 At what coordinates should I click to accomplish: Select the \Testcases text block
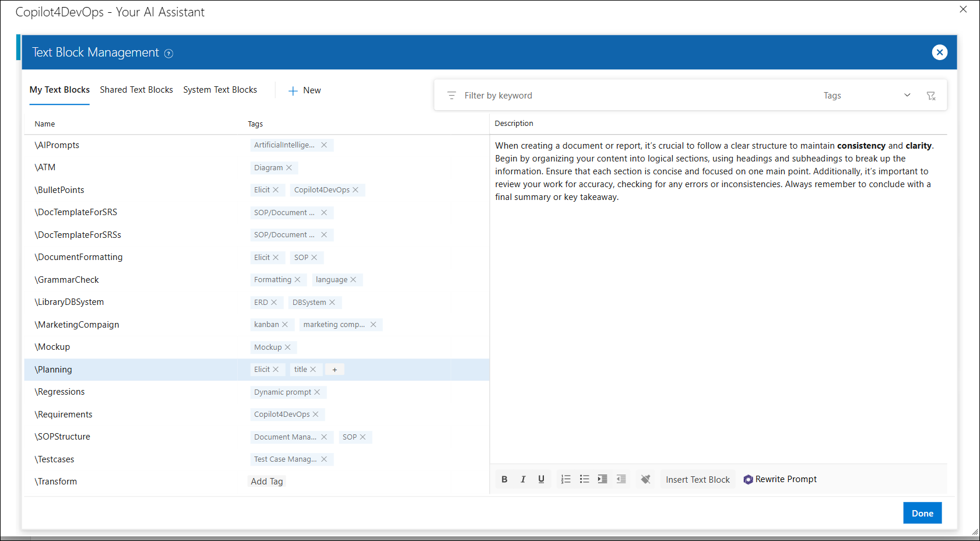coord(54,459)
